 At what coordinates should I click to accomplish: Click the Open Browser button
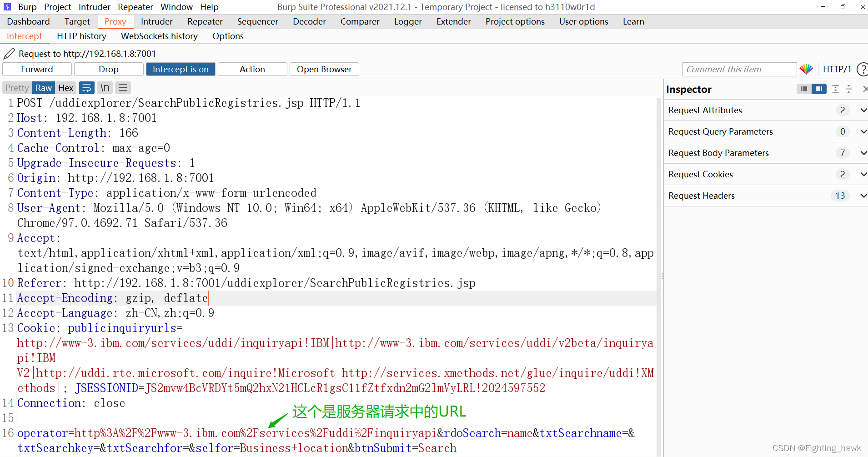pyautogui.click(x=324, y=69)
